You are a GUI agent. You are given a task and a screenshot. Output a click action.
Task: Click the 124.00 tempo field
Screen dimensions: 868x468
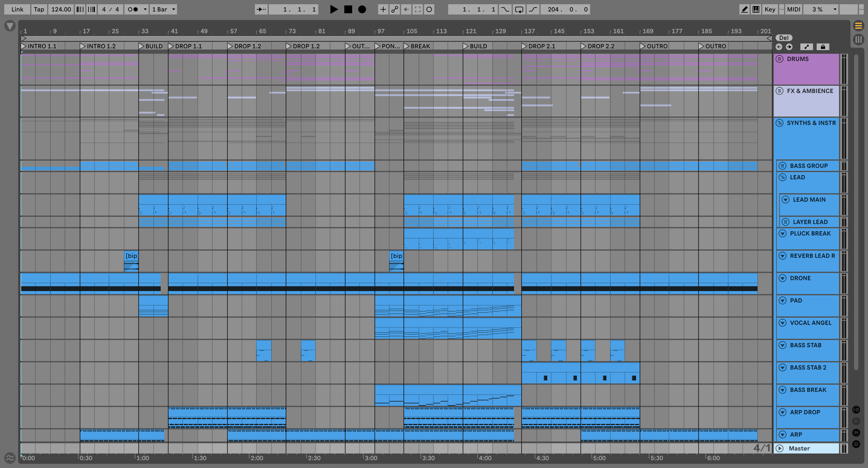click(x=61, y=9)
